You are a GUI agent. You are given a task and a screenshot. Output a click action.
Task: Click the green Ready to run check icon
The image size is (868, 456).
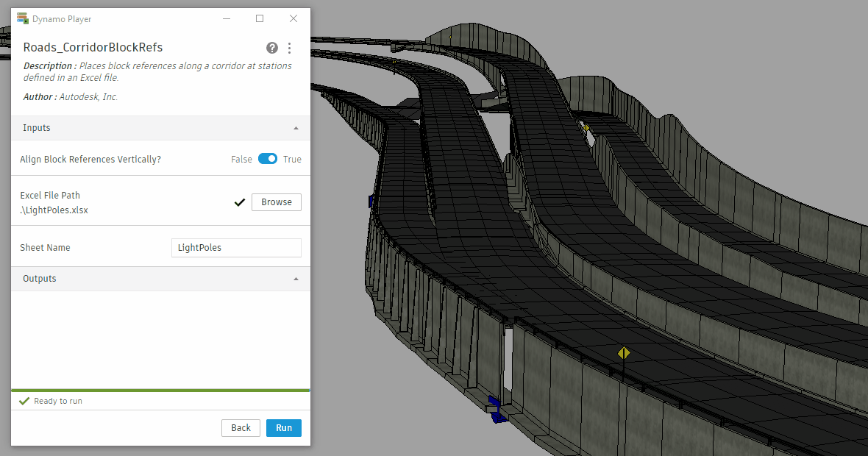tap(24, 401)
